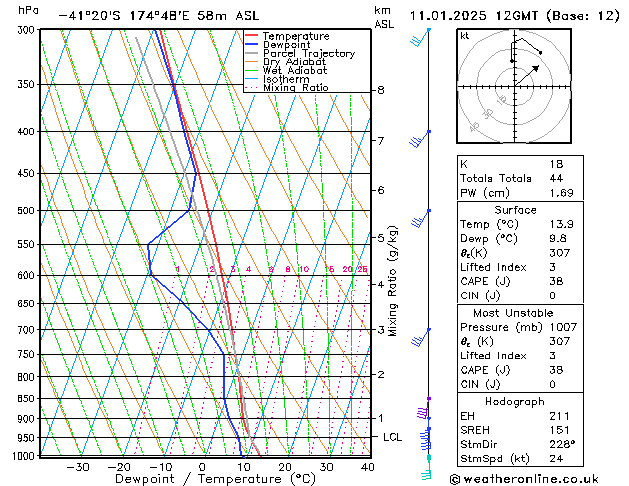The height and width of the screenshot is (486, 629).
Task: Click the weatheronline.co.uk copyright text
Action: pyautogui.click(x=525, y=479)
